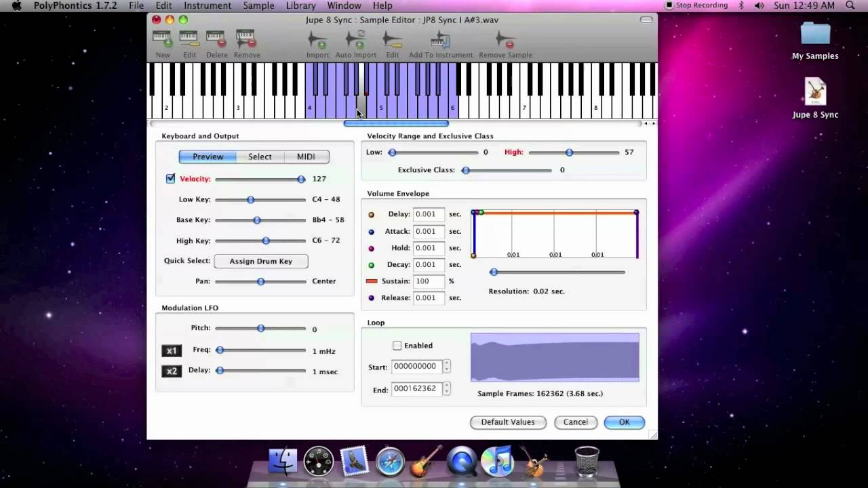
Task: Open the Apple menu
Action: (x=17, y=5)
